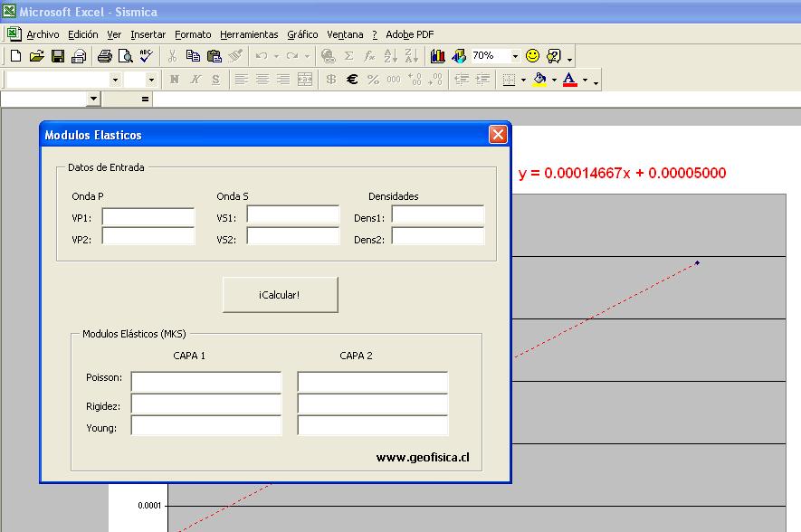Viewport: 801px width, 532px height.
Task: Open the Herramientas menu
Action: click(x=249, y=34)
